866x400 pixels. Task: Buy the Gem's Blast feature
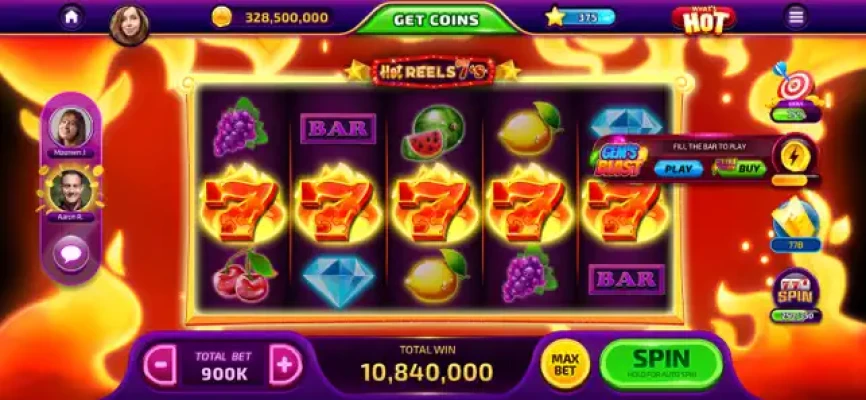coord(740,169)
